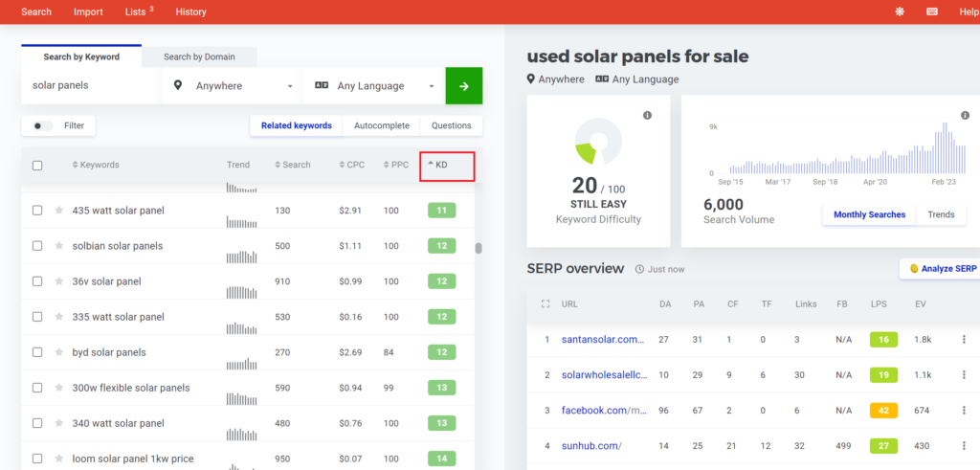
Task: Star the solbian solar panels keyword
Action: pos(58,246)
